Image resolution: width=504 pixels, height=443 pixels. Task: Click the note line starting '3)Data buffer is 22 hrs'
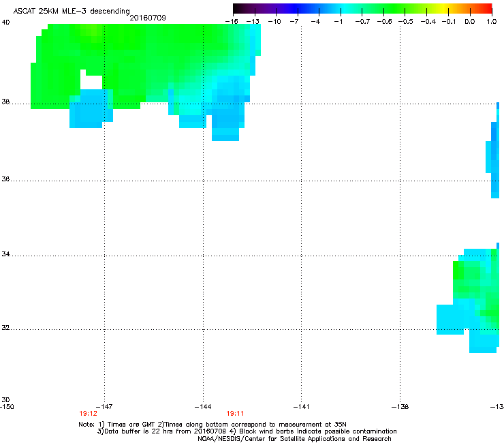point(247,431)
